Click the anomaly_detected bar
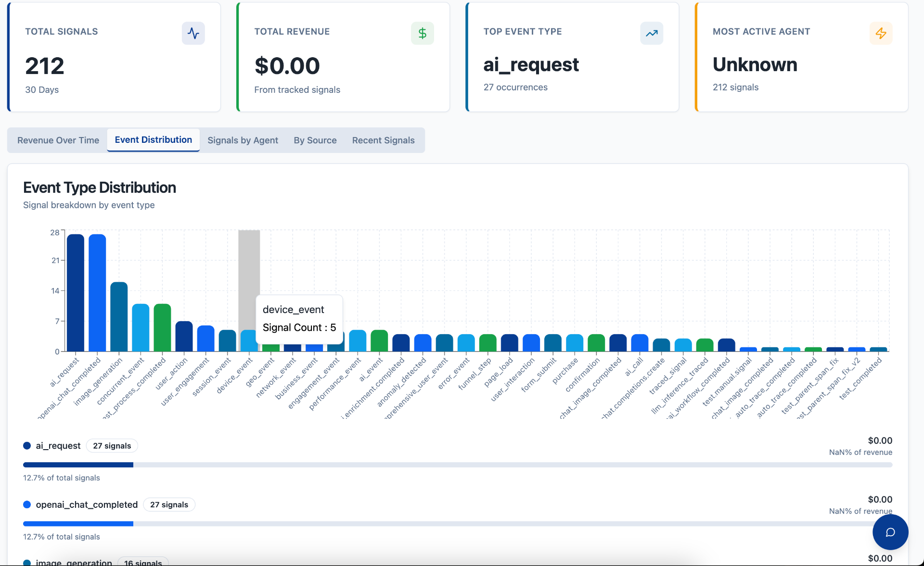 point(423,343)
